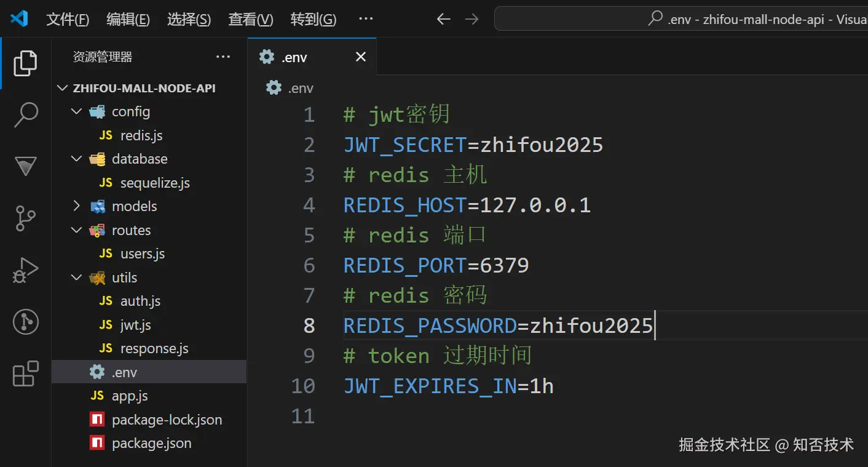Click the .env breadcrumb item
The image size is (868, 467).
point(290,88)
